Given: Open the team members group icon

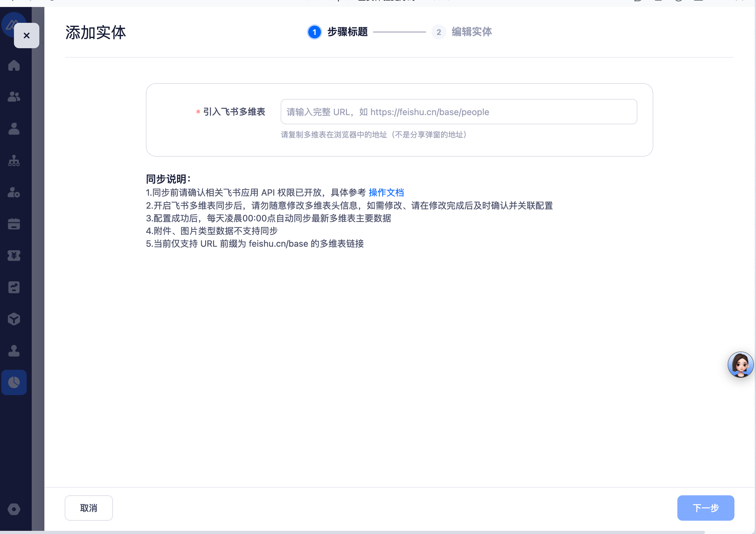Looking at the screenshot, I should [14, 97].
